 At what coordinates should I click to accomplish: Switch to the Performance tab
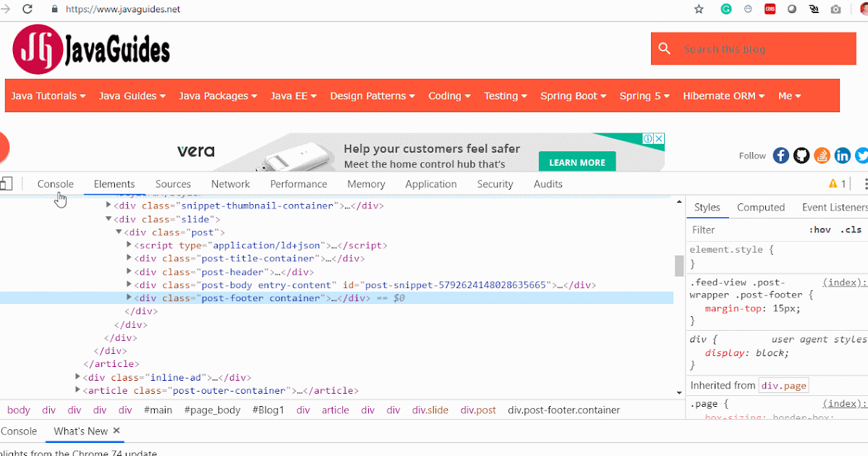click(299, 184)
